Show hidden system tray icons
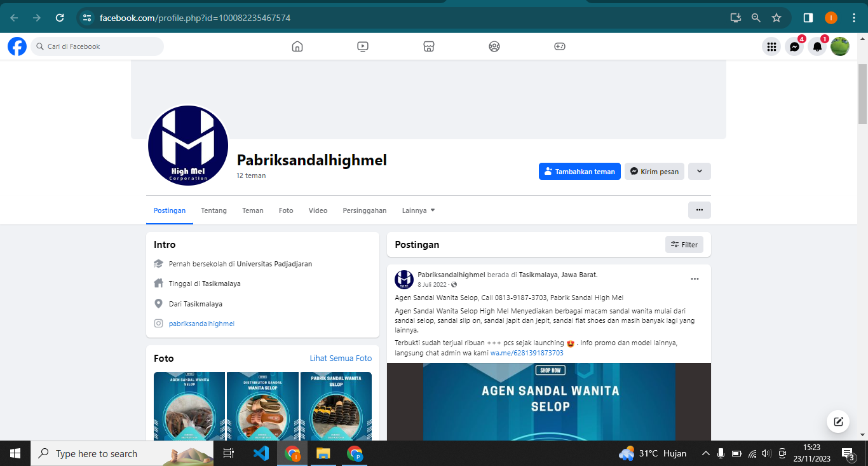Screen dimensions: 868x466 pyautogui.click(x=705, y=454)
